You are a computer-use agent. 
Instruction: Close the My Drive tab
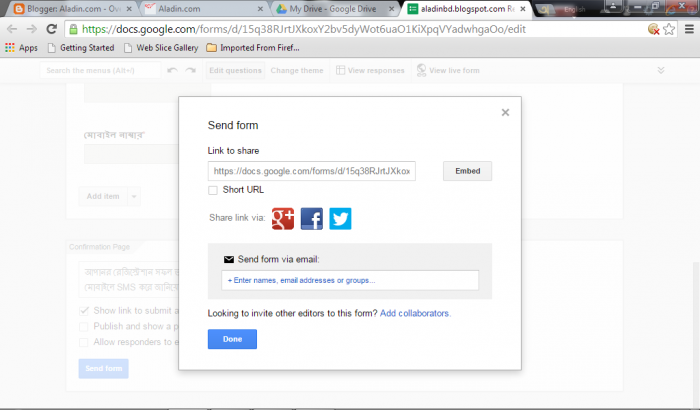392,8
